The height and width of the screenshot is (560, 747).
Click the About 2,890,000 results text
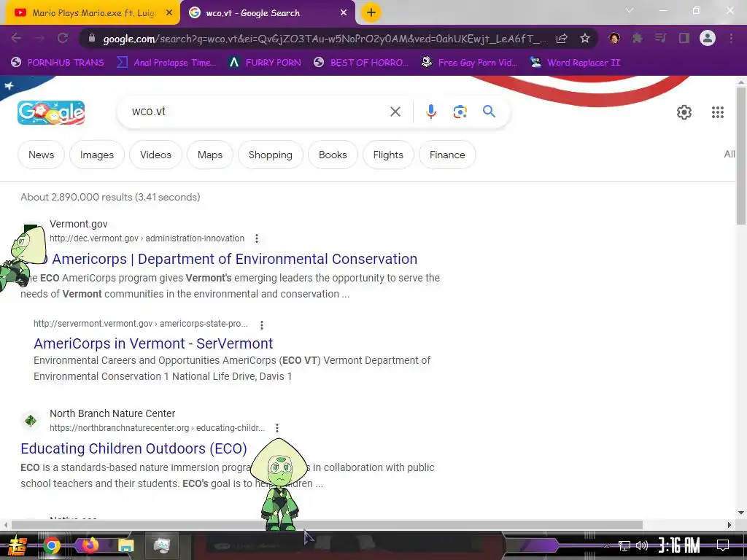tap(110, 197)
